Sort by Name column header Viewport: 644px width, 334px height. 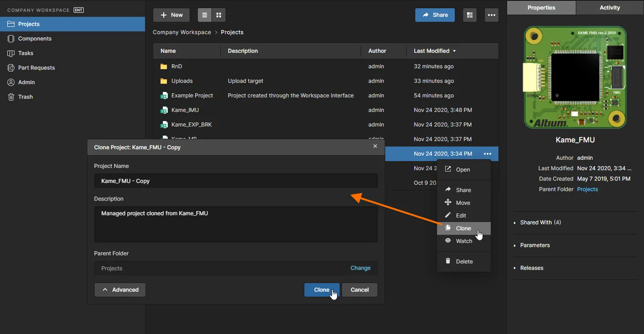pyautogui.click(x=168, y=51)
